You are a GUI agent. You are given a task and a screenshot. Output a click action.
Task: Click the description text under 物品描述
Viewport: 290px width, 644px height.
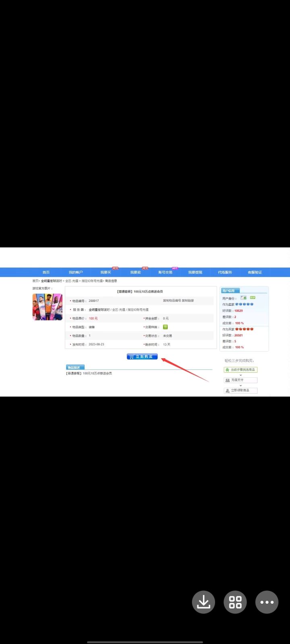pyautogui.click(x=89, y=374)
